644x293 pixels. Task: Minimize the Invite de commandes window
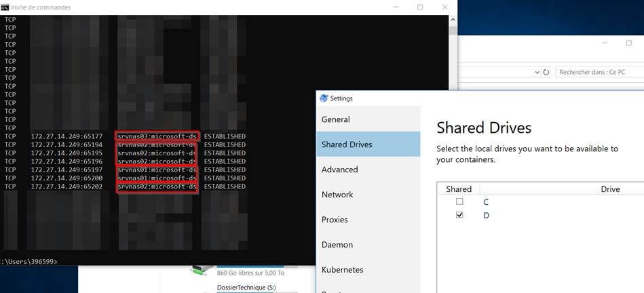(396, 7)
